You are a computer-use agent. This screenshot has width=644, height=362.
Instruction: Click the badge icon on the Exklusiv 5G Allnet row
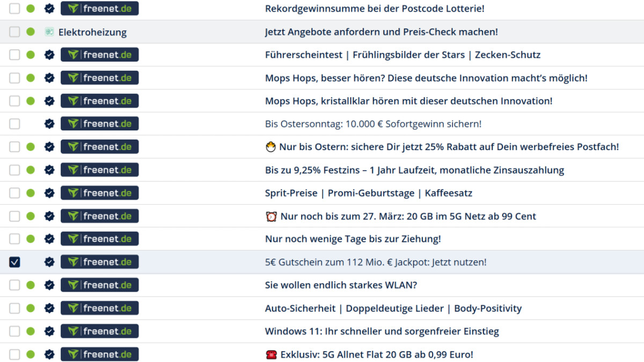point(49,354)
